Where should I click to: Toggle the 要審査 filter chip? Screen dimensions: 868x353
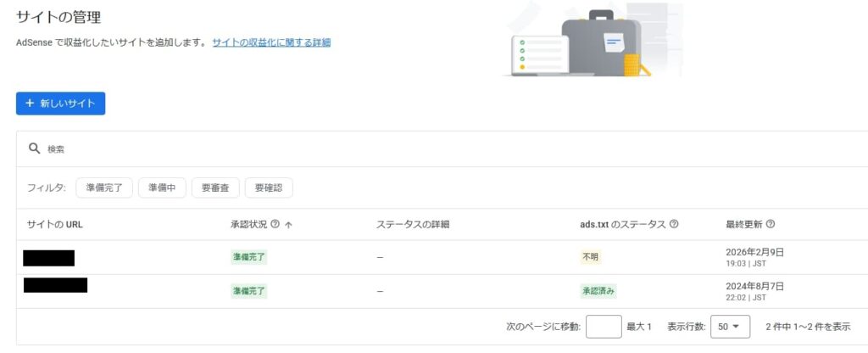(x=215, y=188)
